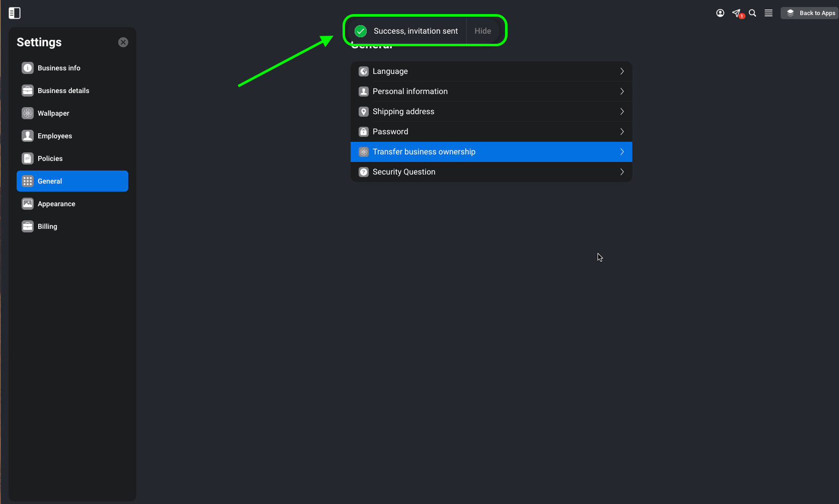839x504 pixels.
Task: Click the Shipping address pin icon
Action: (x=364, y=112)
